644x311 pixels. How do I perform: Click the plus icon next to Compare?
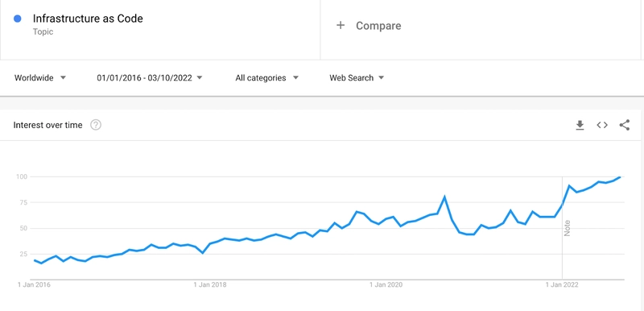pyautogui.click(x=341, y=26)
